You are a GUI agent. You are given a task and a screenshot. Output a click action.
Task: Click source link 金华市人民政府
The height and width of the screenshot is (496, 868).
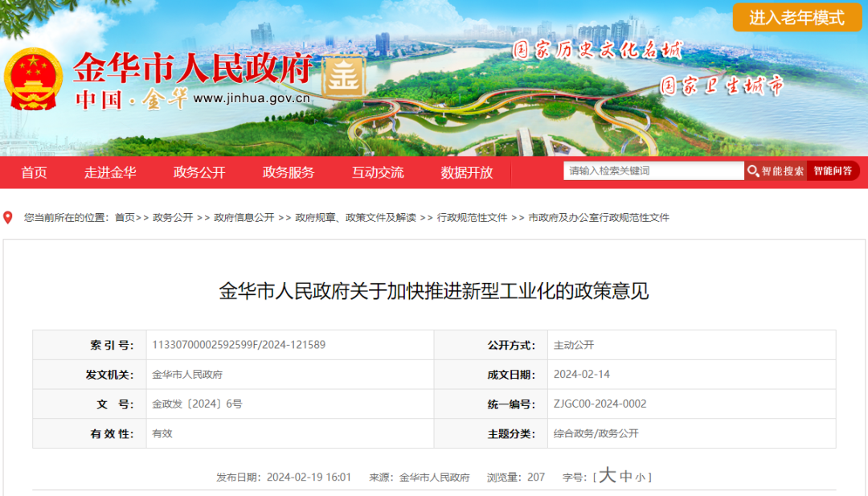tap(435, 477)
